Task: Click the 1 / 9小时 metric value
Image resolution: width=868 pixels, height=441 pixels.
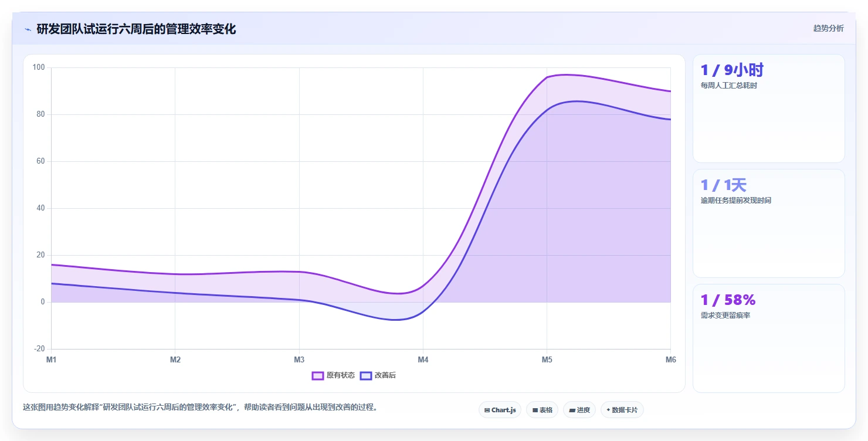Action: [732, 70]
